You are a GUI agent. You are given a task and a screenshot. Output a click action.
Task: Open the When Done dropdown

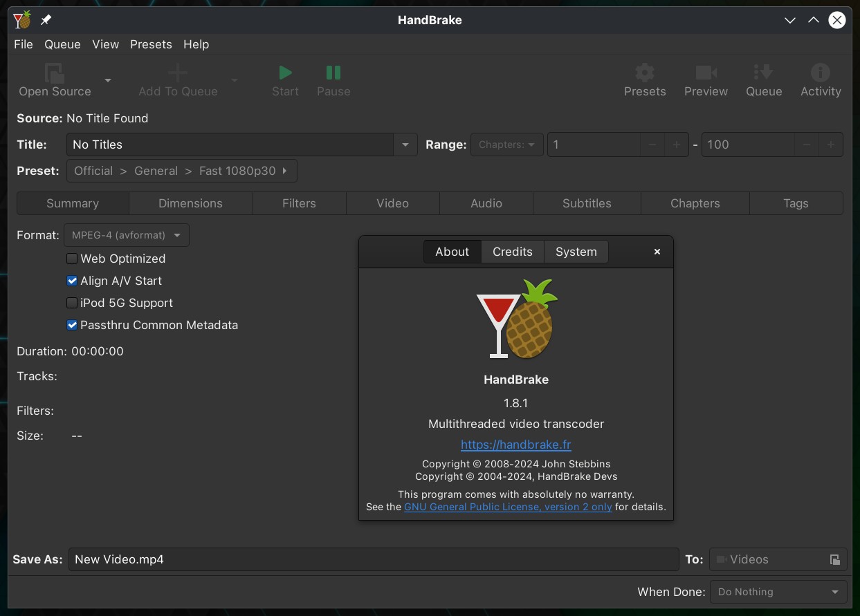pyautogui.click(x=778, y=592)
